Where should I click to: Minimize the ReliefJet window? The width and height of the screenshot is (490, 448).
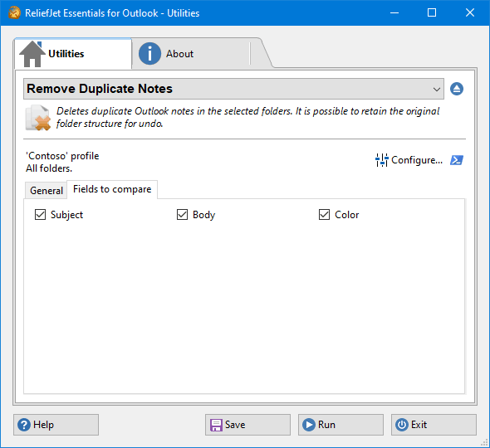click(x=394, y=12)
